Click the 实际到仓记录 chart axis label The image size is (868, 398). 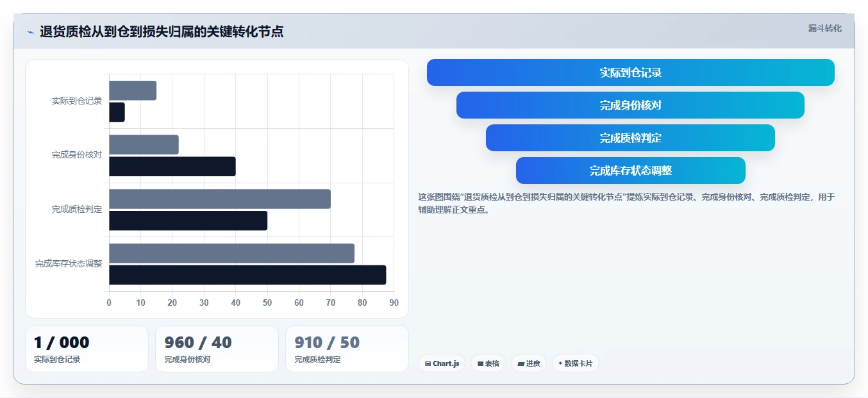click(77, 101)
